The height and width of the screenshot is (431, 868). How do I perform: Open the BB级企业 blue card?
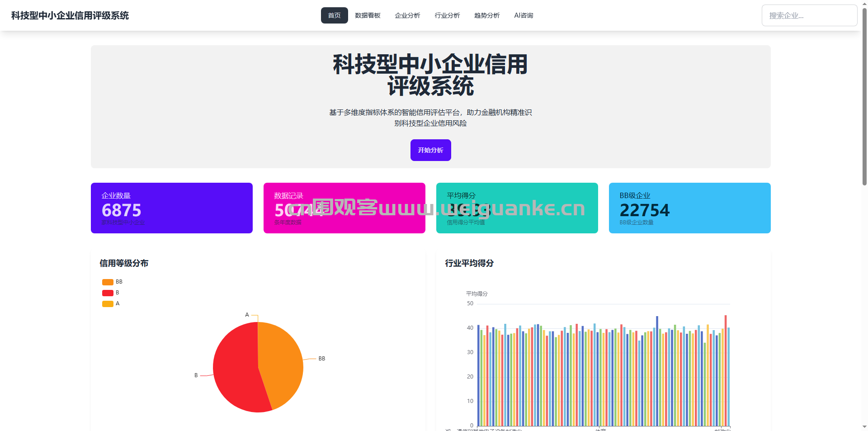click(x=689, y=208)
